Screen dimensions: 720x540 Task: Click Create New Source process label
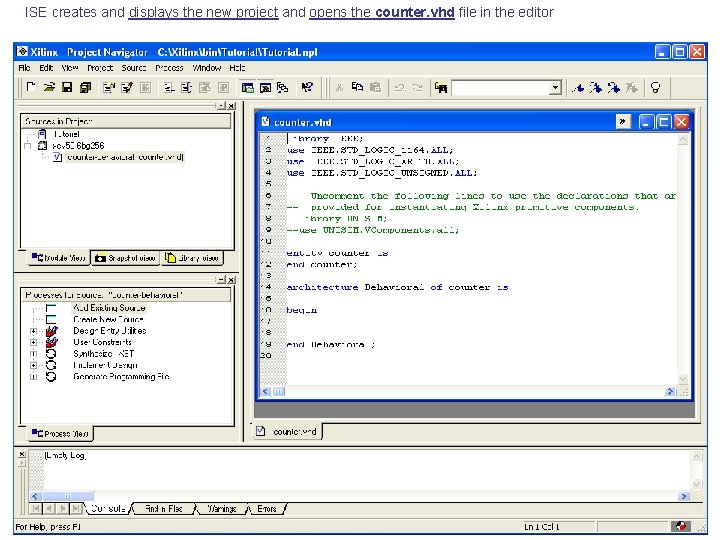(x=108, y=319)
